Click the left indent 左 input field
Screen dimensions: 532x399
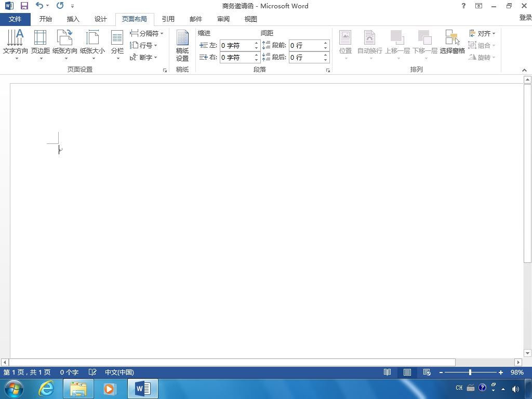(236, 45)
